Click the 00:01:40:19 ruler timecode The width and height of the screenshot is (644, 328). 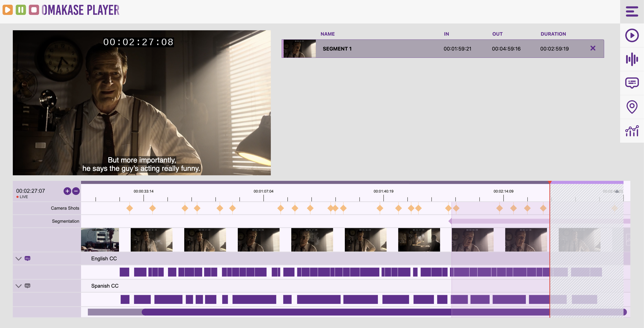click(383, 191)
